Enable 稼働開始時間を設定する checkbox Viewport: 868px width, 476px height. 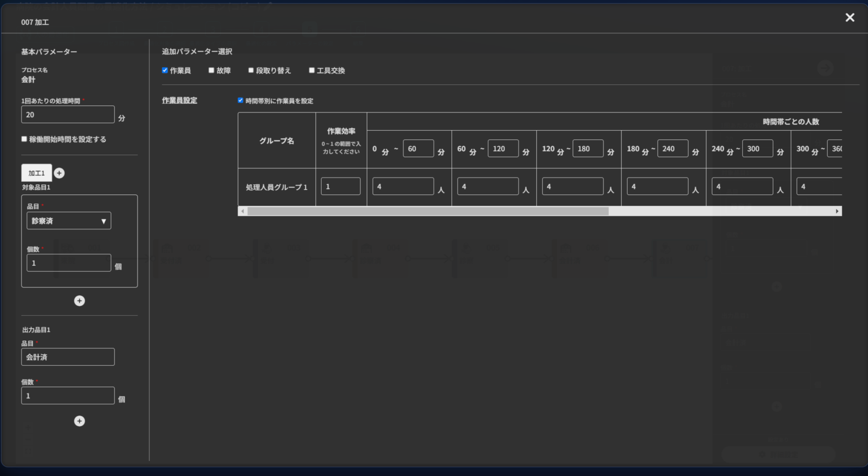pyautogui.click(x=24, y=139)
